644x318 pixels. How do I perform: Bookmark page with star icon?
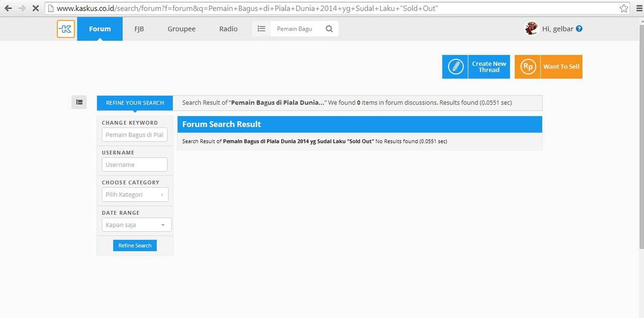624,8
